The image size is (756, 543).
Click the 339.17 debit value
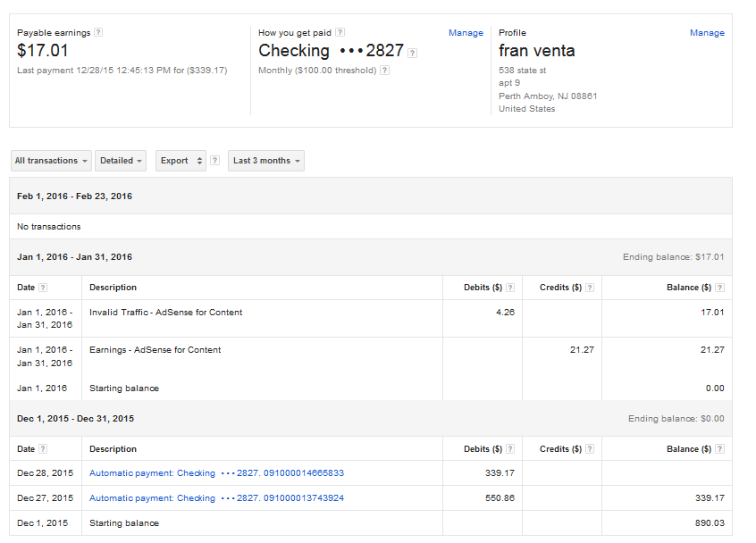coord(500,473)
